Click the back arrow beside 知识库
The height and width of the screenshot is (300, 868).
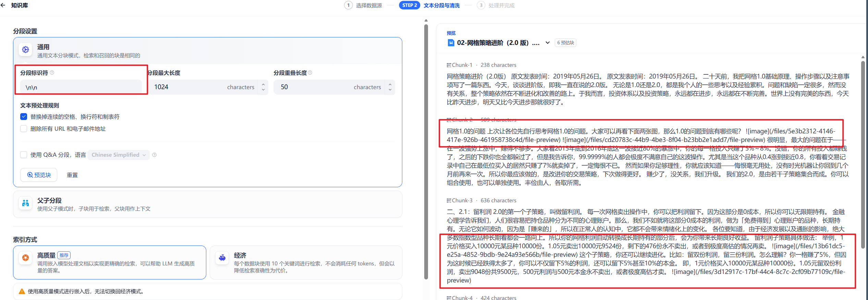click(3, 5)
